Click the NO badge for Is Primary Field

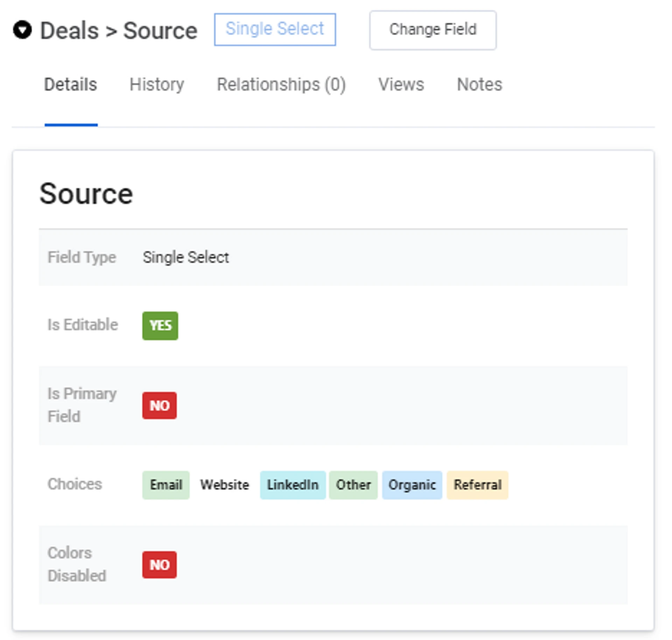point(159,405)
